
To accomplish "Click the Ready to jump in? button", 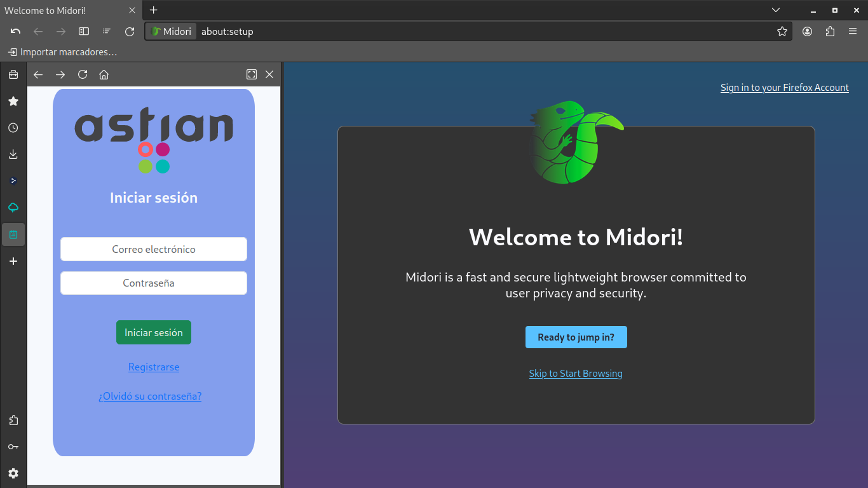I will [576, 337].
